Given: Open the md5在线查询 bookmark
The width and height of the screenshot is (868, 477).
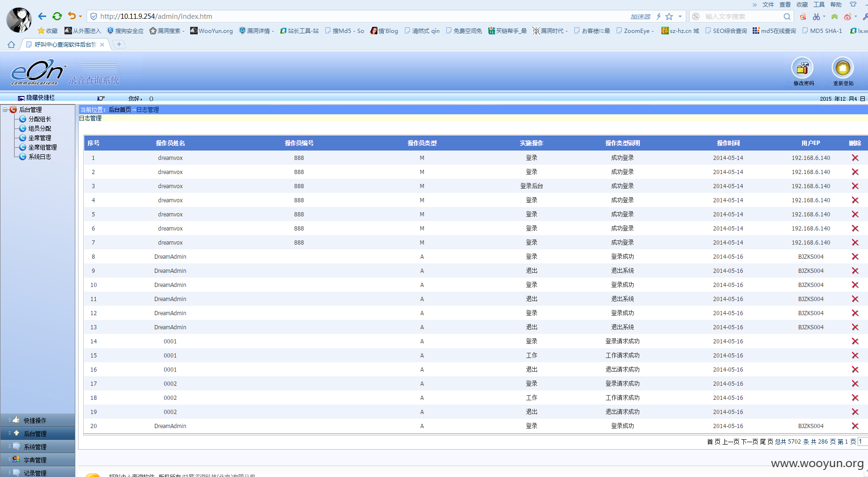Looking at the screenshot, I should [x=774, y=31].
